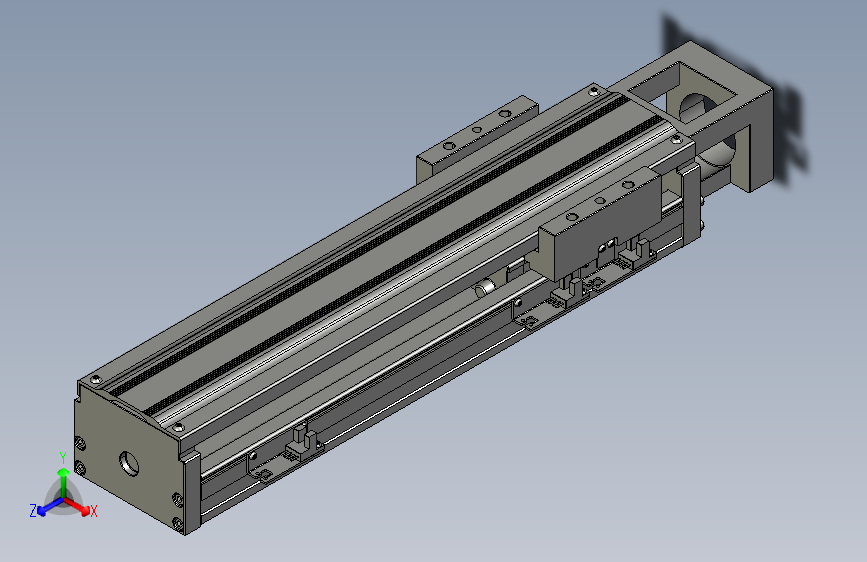
Task: Select the large round hole on the front end plate
Action: tap(129, 464)
